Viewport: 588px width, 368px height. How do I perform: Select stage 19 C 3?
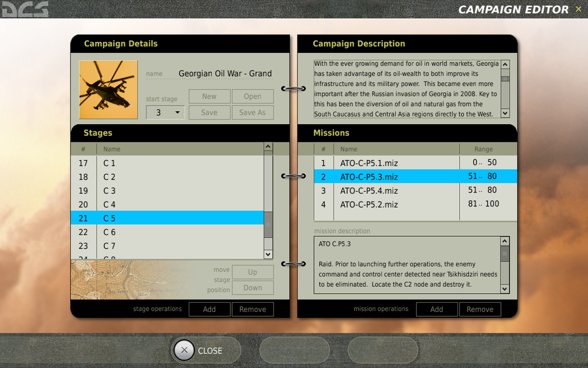pyautogui.click(x=167, y=191)
